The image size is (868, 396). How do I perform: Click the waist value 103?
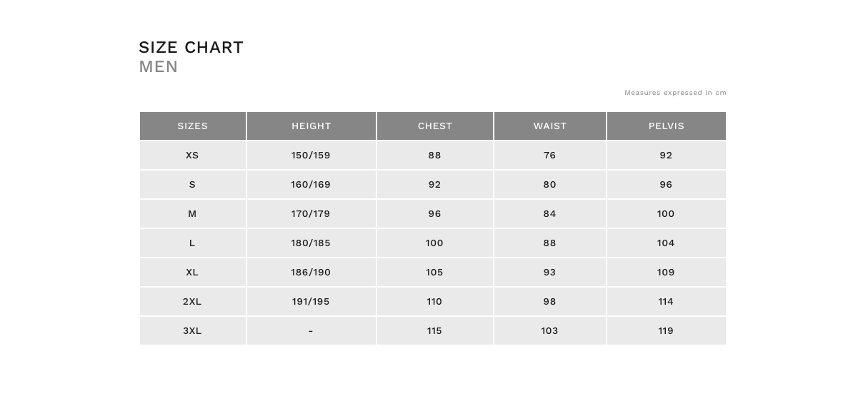[550, 330]
